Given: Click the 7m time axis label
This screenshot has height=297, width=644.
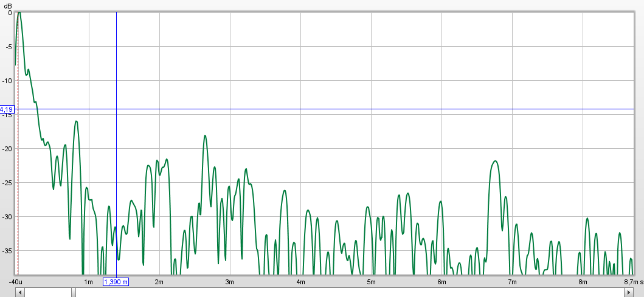Looking at the screenshot, I should (x=512, y=282).
